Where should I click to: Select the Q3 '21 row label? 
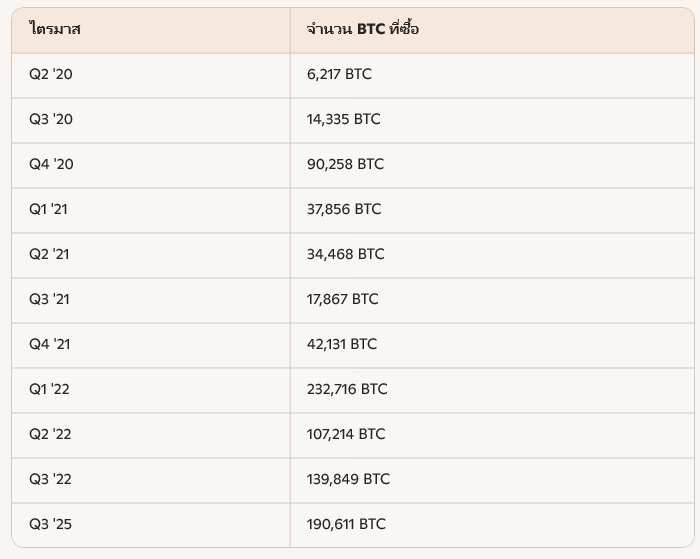[x=49, y=299]
